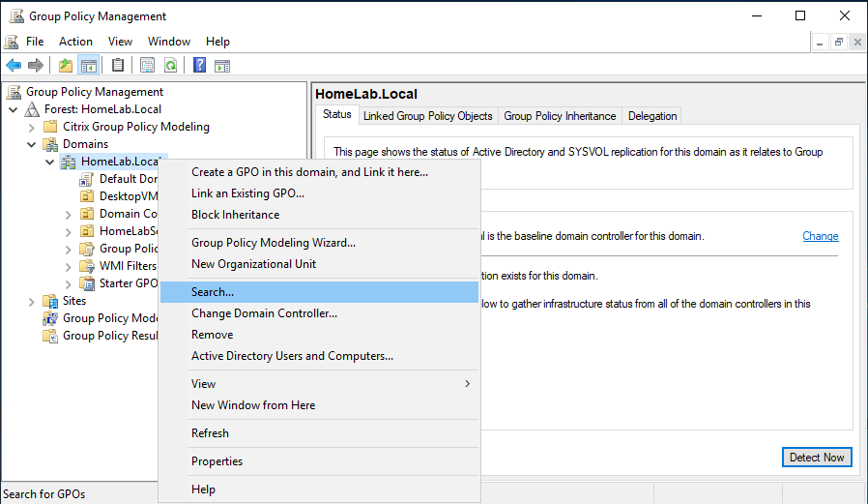Screen dimensions: 868x504
Task: Select Group Policy Management root tree item
Action: [95, 92]
